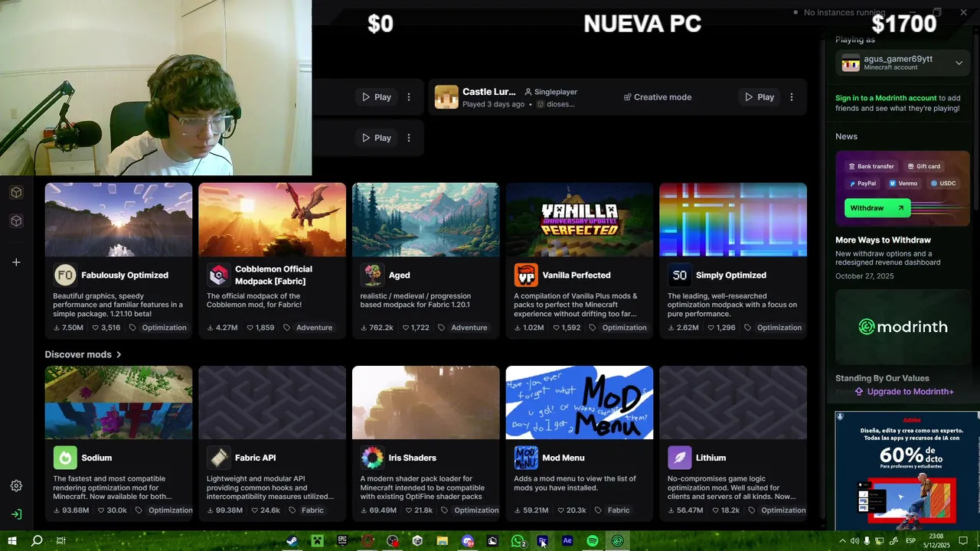The height and width of the screenshot is (551, 980).
Task: Click the Iris Shaders rainbow icon
Action: tap(373, 458)
